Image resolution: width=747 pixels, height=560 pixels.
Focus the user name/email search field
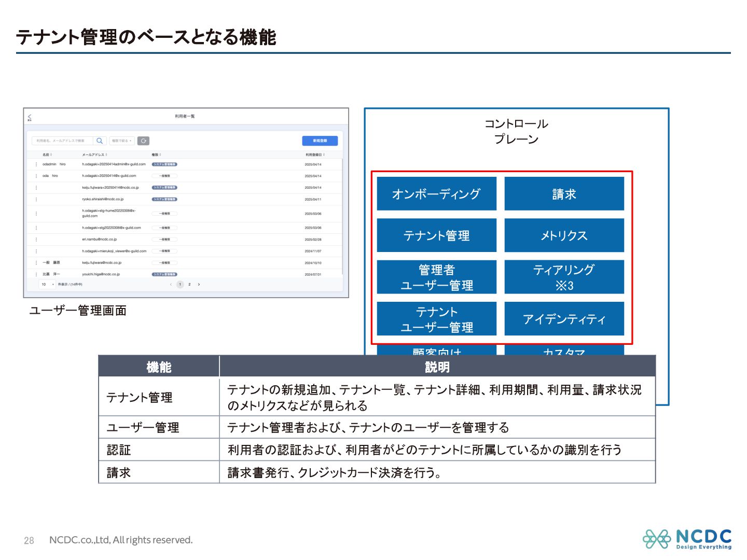coord(62,141)
